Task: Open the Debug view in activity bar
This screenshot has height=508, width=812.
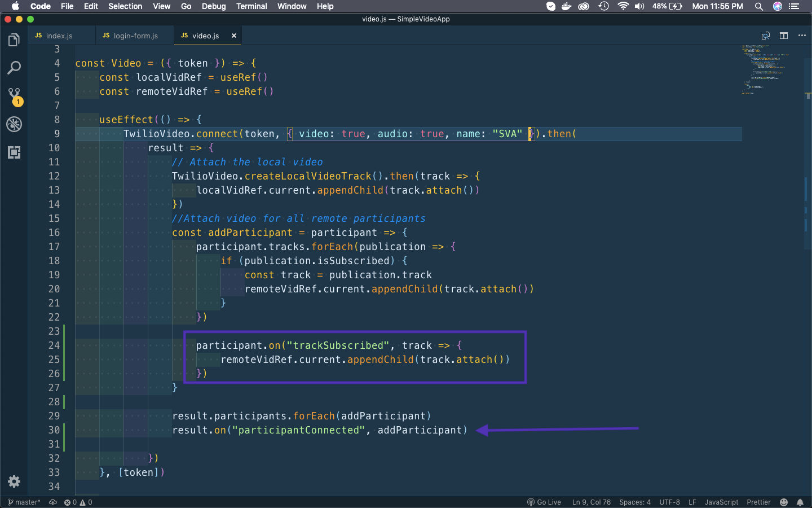Action: 14,124
